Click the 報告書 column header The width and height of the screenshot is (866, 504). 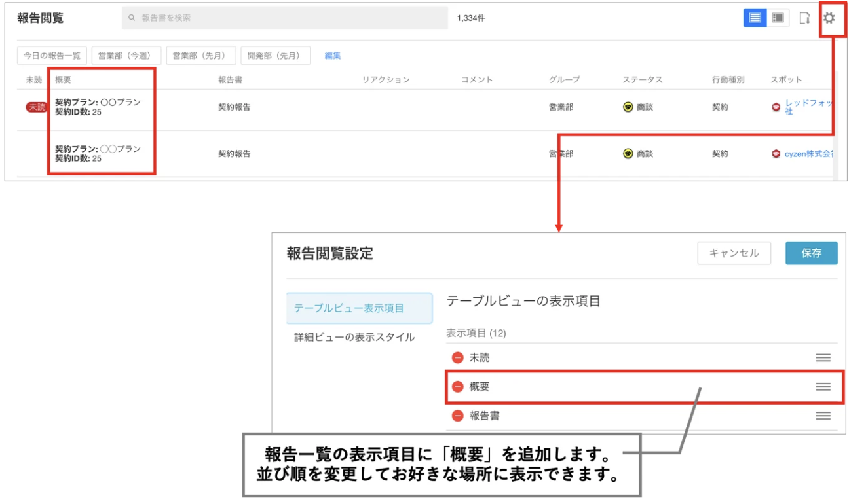point(231,80)
